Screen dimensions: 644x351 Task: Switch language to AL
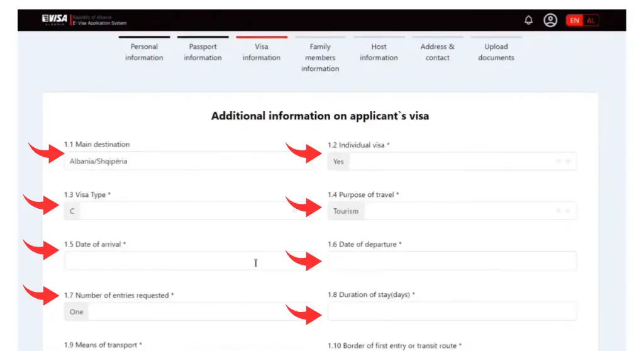pos(591,20)
